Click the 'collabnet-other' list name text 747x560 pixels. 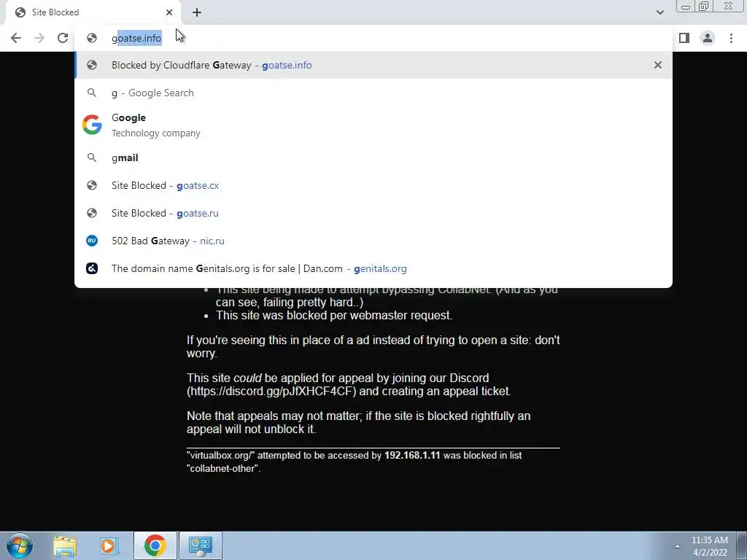(x=223, y=469)
